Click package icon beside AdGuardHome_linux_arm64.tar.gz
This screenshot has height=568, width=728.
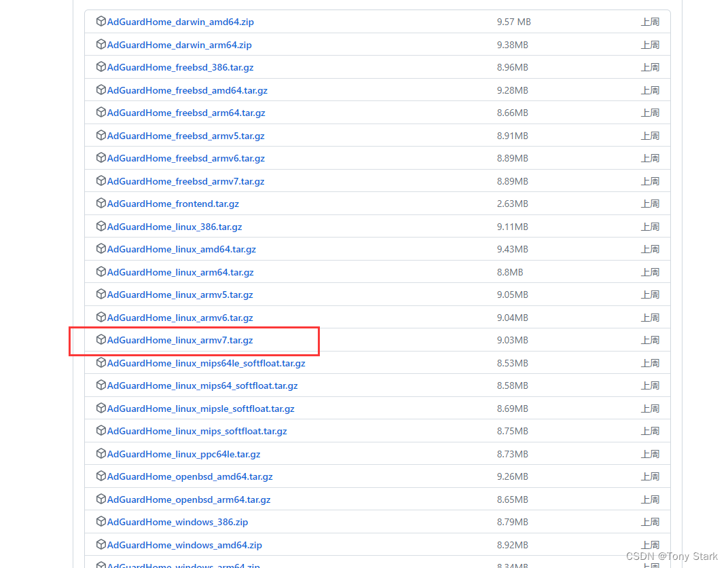101,271
